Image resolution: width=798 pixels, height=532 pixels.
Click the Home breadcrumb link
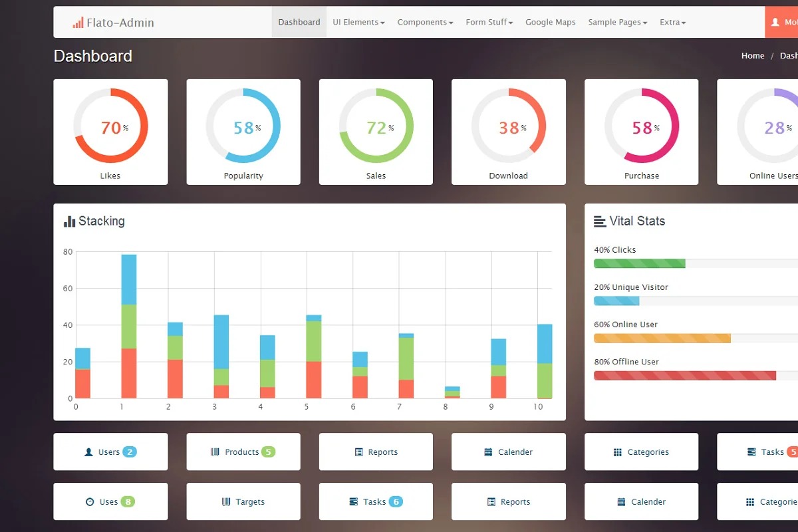753,56
